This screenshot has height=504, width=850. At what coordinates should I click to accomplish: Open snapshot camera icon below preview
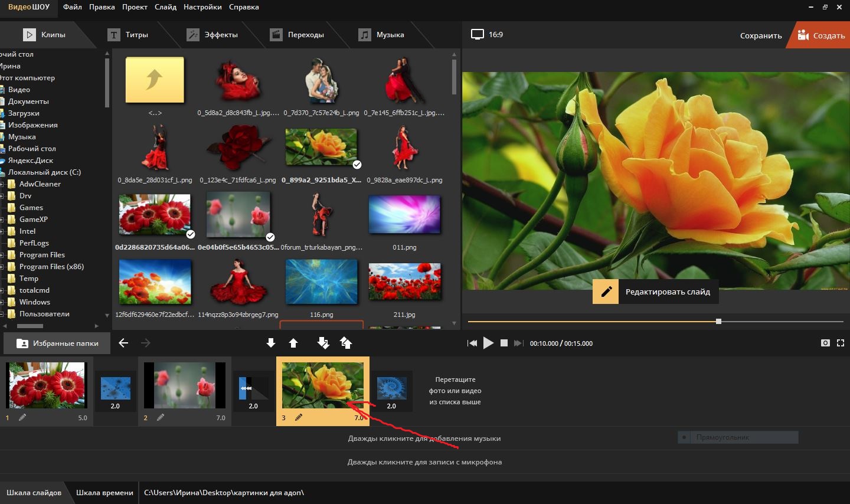pos(825,343)
